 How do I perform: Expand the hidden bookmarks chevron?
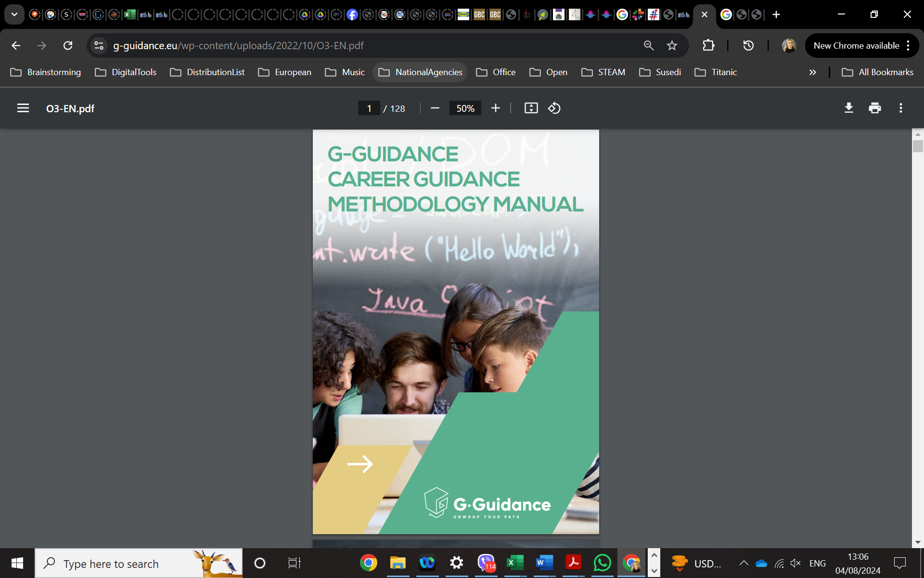click(x=812, y=72)
